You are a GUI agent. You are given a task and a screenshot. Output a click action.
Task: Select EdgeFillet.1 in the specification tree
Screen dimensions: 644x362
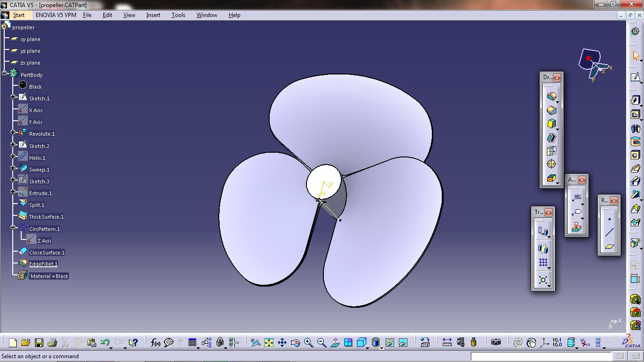tap(43, 264)
